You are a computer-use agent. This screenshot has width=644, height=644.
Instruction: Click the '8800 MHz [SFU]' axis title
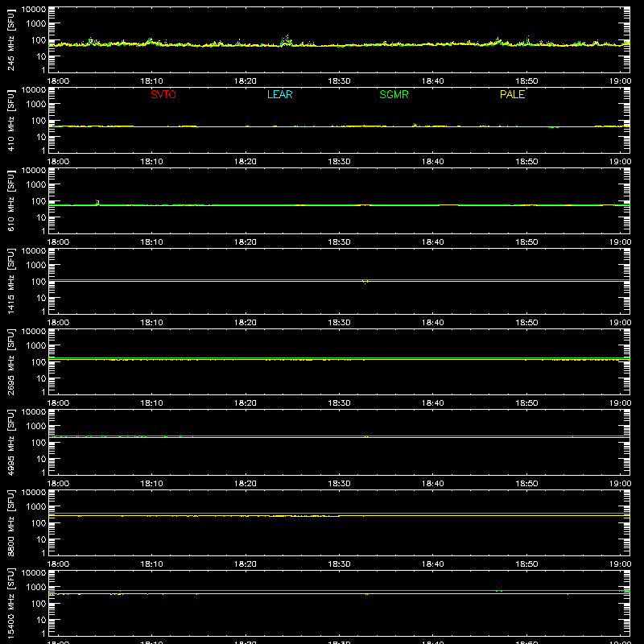point(10,522)
